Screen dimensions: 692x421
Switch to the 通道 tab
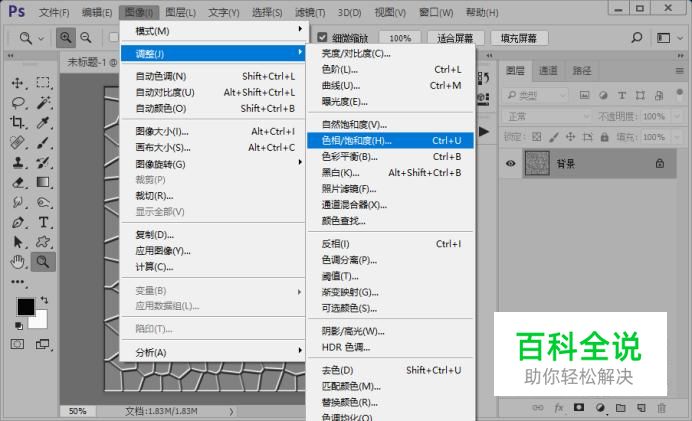coord(548,71)
